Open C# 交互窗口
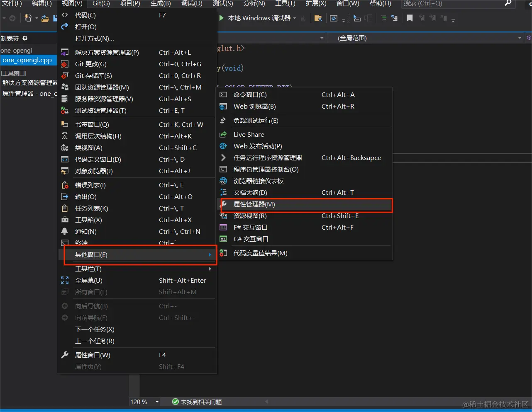 (305, 239)
